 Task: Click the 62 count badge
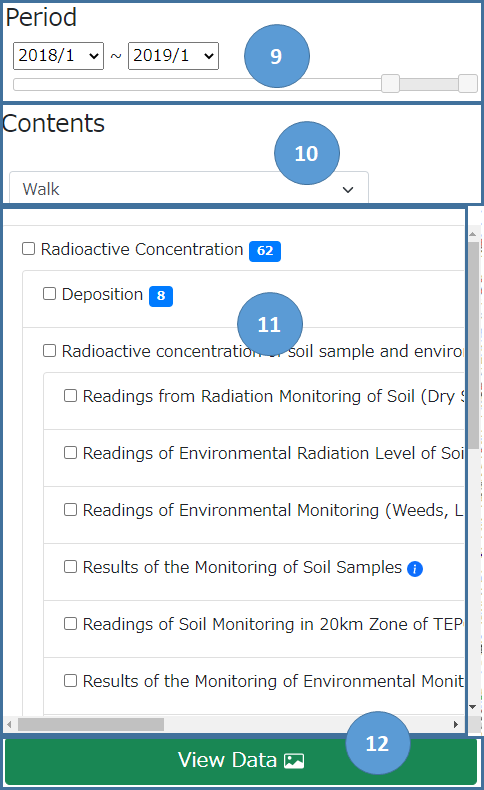coord(265,251)
